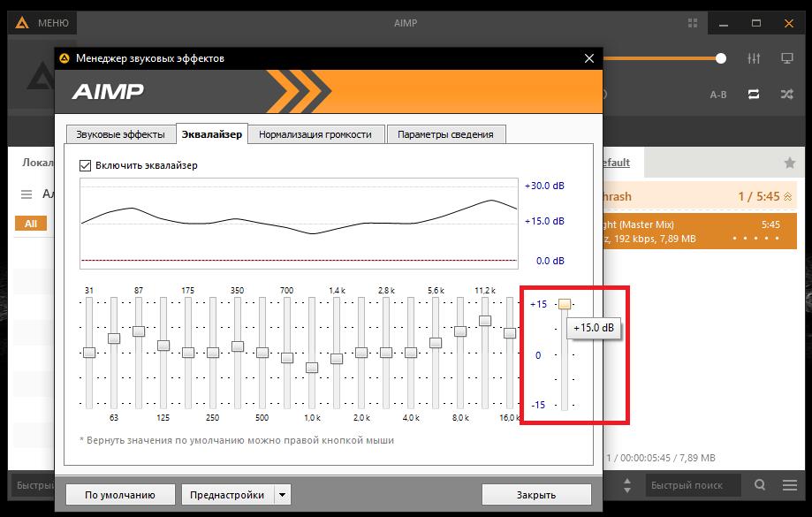Click the Быстрый поиск search field

693,485
